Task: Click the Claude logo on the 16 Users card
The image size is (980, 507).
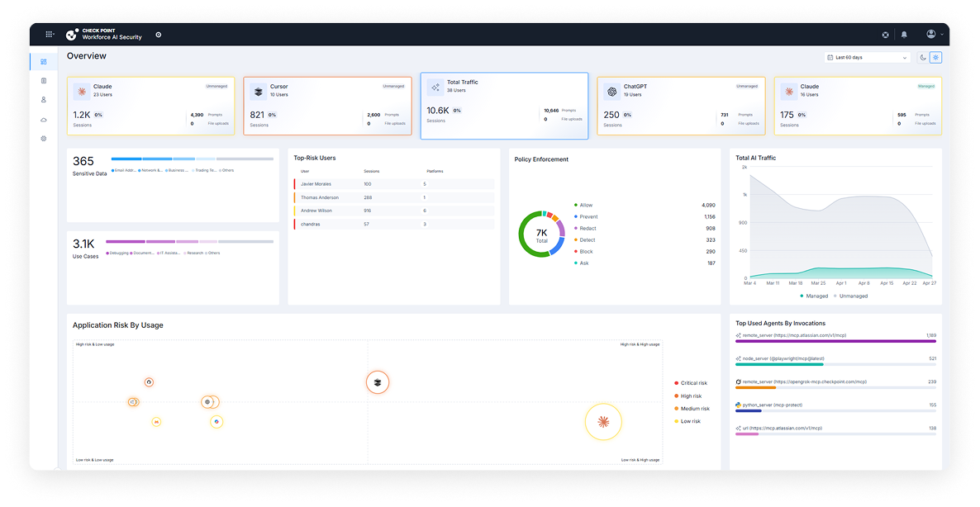Action: click(x=789, y=91)
